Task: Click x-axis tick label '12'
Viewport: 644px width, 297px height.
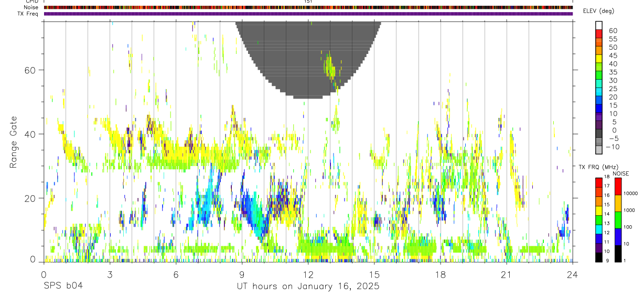Action: point(308,274)
